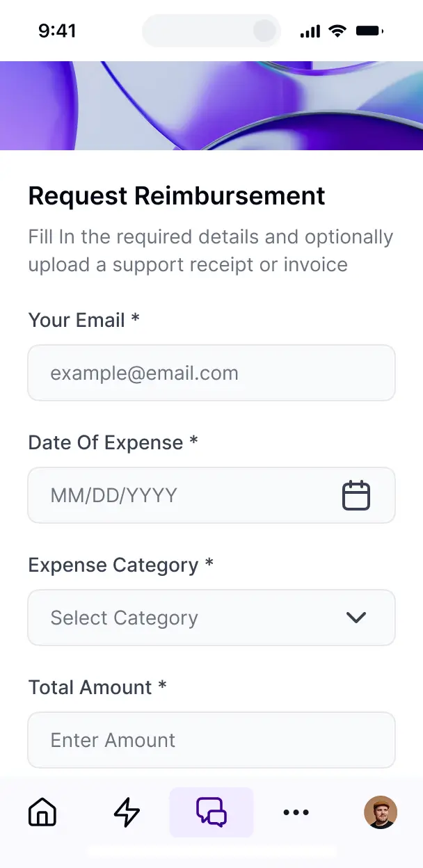Viewport: 423px width, 868px height.
Task: Tap the battery indicator in the status bar
Action: coord(368,30)
